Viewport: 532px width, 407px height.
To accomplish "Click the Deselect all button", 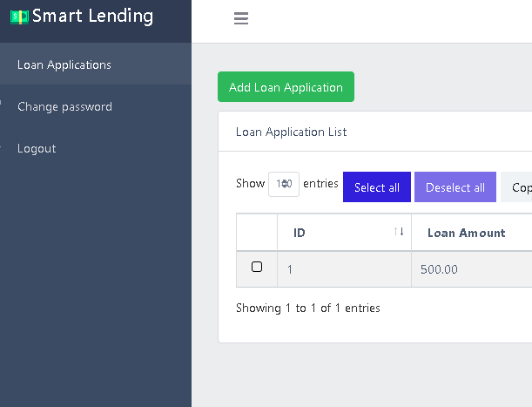I will pos(455,187).
